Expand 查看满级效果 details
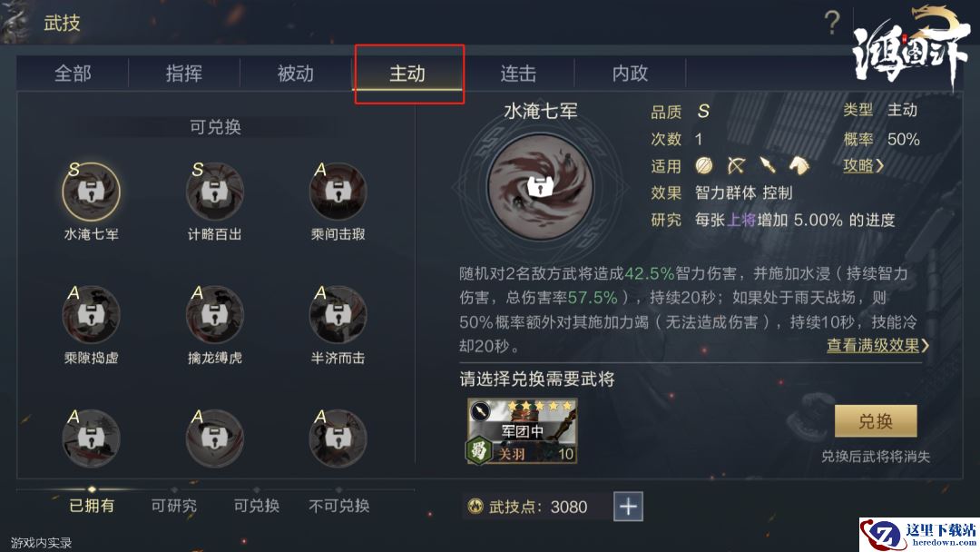980x552 pixels. (877, 345)
